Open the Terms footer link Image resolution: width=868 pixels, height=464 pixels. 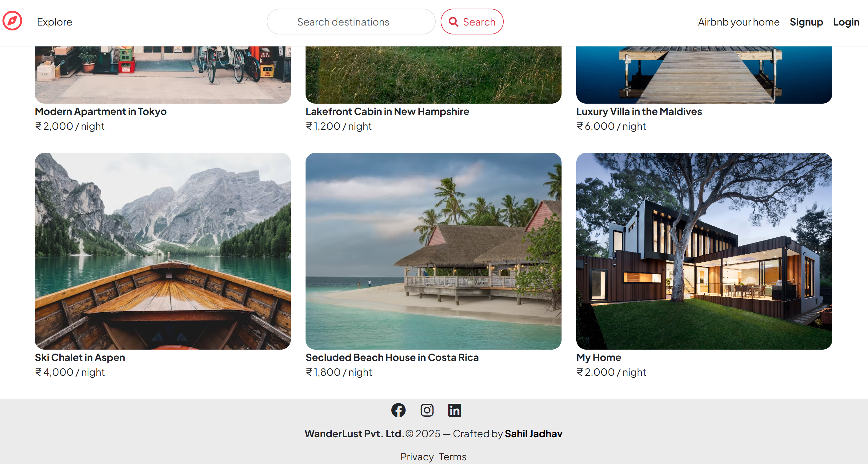(x=453, y=457)
